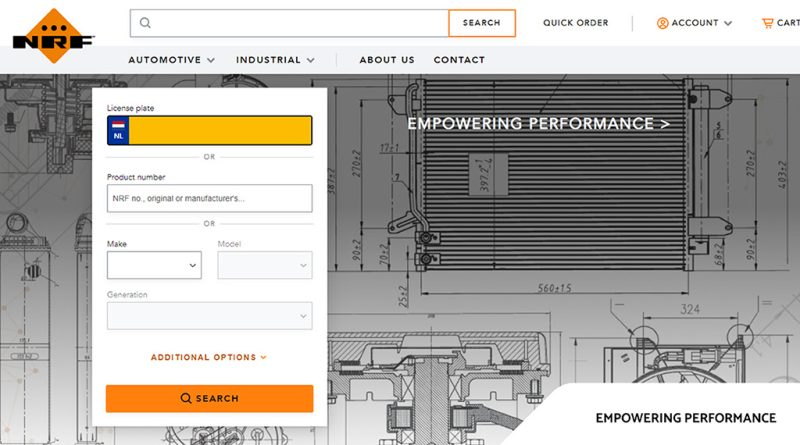This screenshot has width=800, height=445.
Task: Focus the Product number input
Action: (x=210, y=198)
